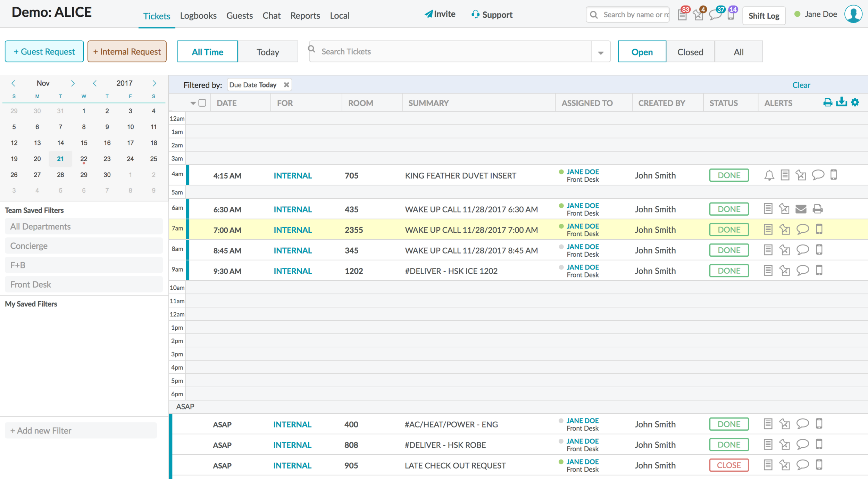This screenshot has height=479, width=868.
Task: Open the Logbooks tab
Action: pyautogui.click(x=198, y=16)
